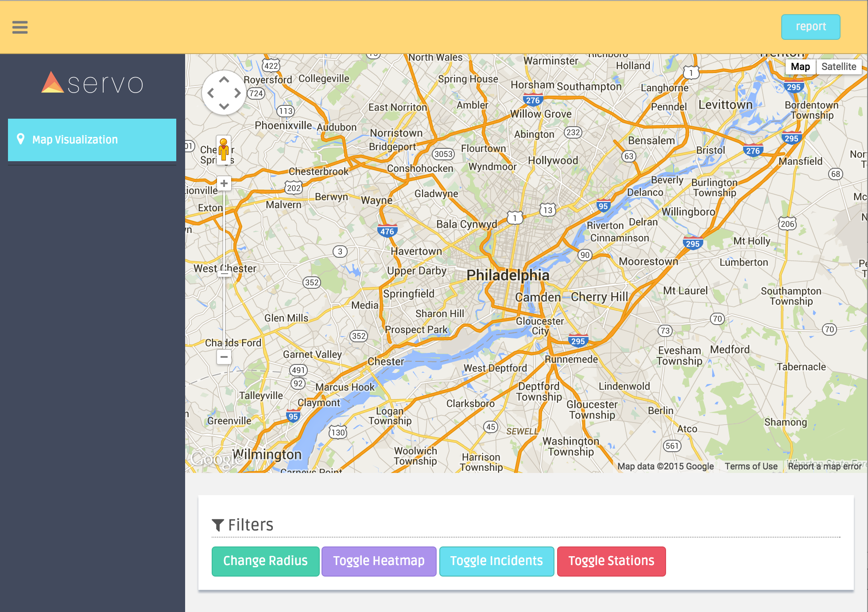Screen dimensions: 868x612
Task: Zoom out with the minus button
Action: [224, 356]
